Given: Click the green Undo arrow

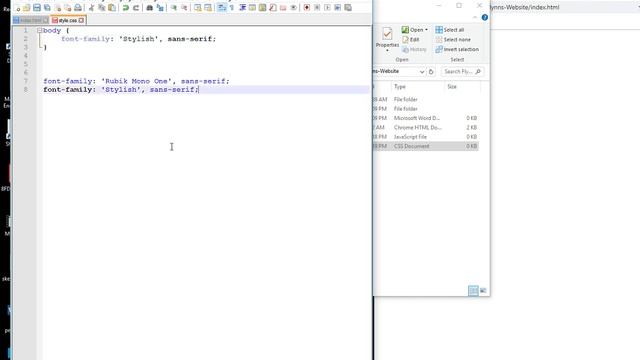Looking at the screenshot, I should [126, 8].
